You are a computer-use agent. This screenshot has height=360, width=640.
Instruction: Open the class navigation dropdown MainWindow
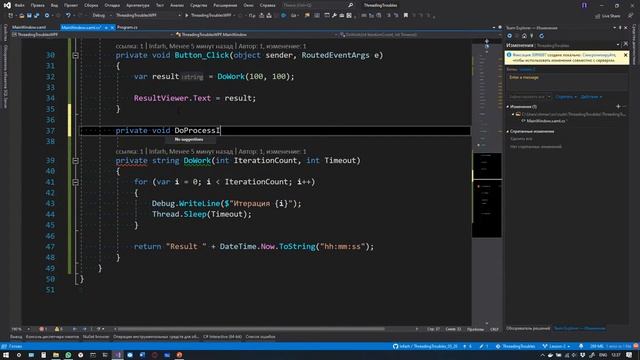pos(256,35)
